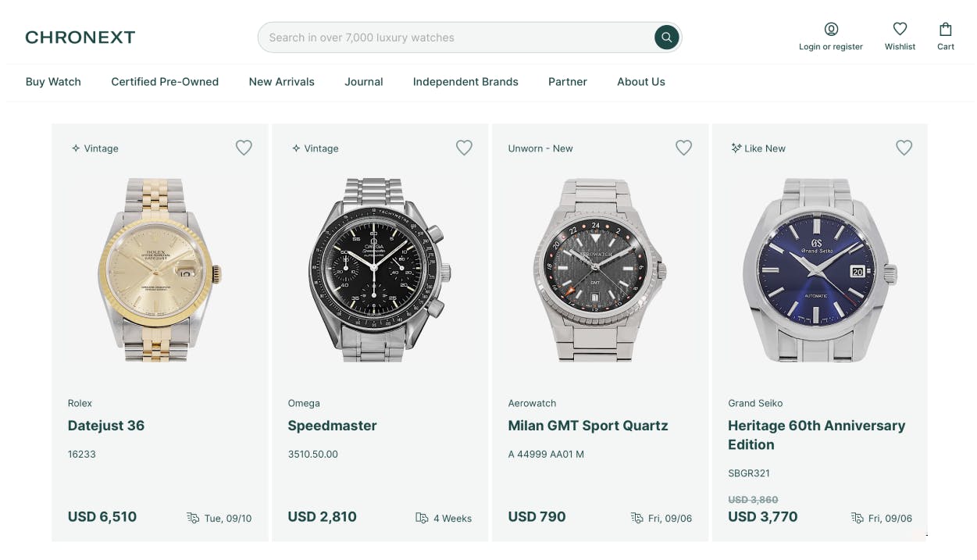Expand the Buy Watch menu

click(x=53, y=82)
